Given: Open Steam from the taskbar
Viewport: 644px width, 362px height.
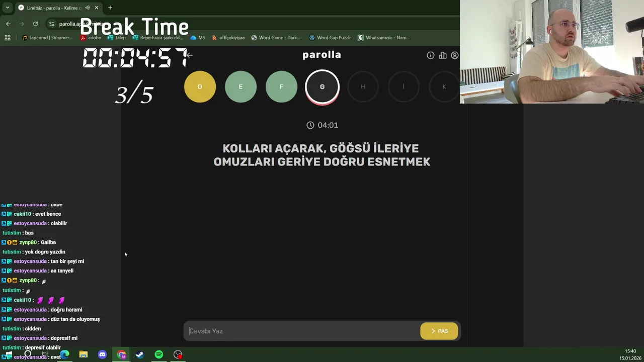Looking at the screenshot, I should tap(140, 354).
